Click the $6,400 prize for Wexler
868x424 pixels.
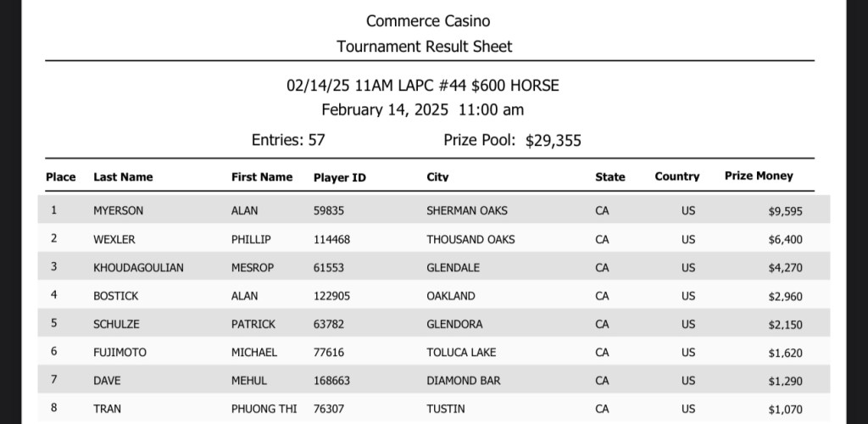pos(785,240)
